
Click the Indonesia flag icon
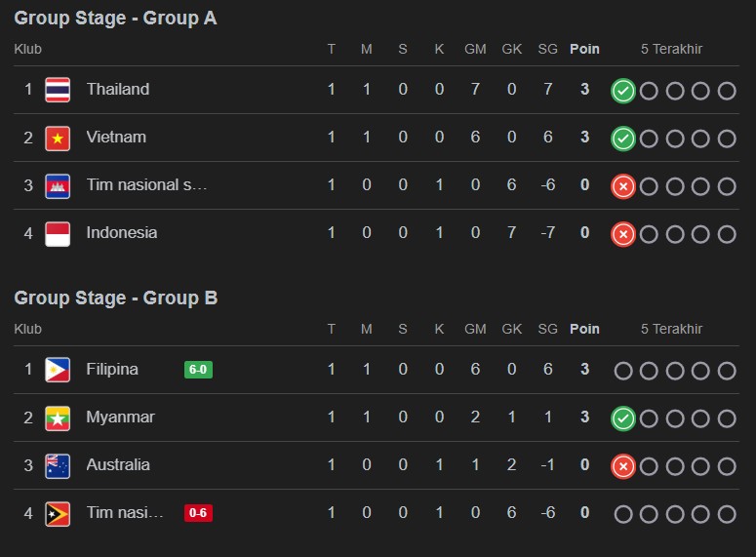pos(58,233)
